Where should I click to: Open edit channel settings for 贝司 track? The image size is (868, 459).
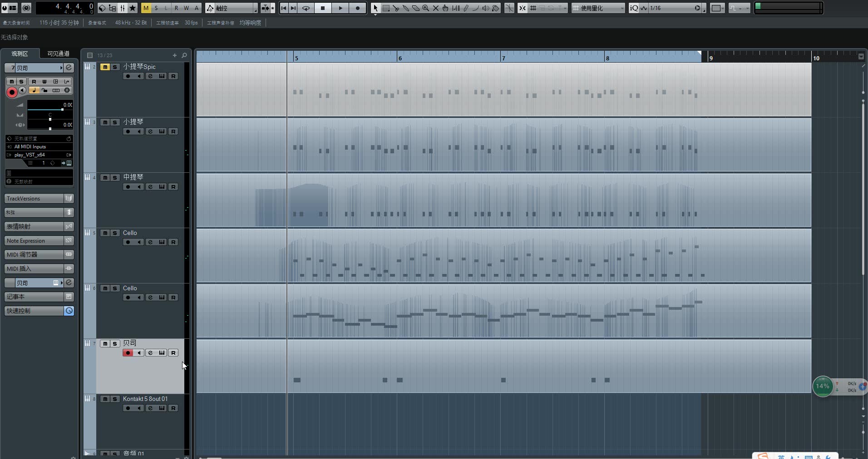tap(151, 353)
